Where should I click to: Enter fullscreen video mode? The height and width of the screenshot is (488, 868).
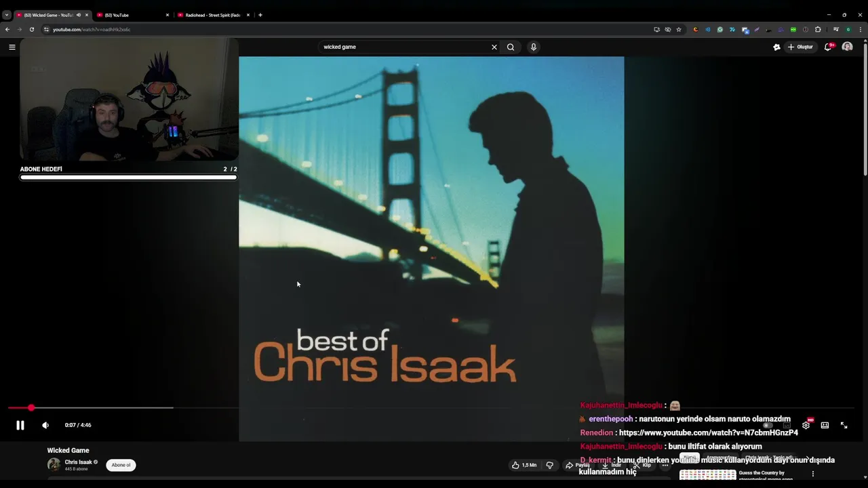pos(844,425)
